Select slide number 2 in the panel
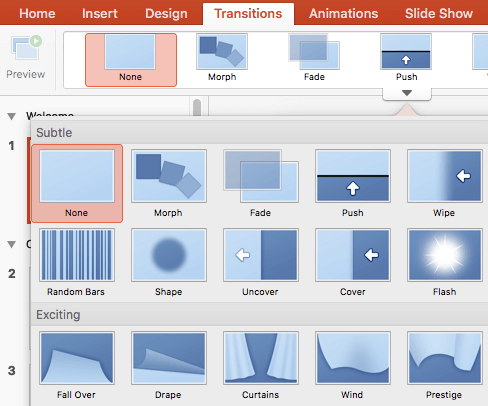This screenshot has height=406, width=488. (x=12, y=274)
